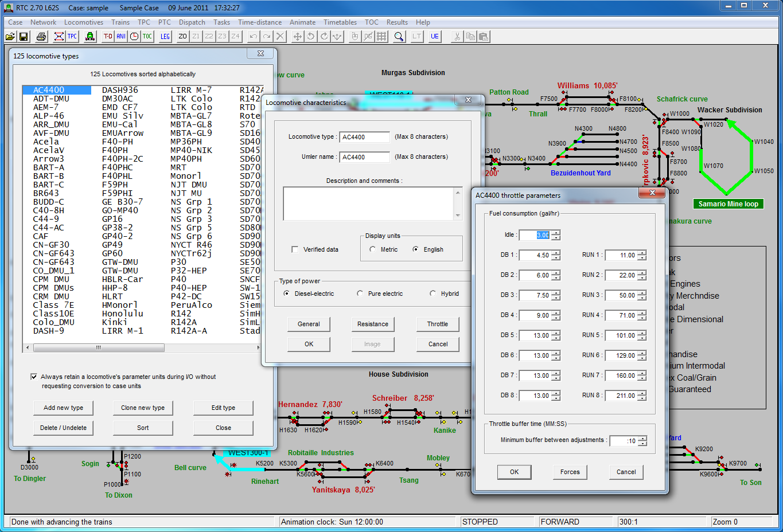783x532 pixels.
Task: Open the T-D time-distance toolbar icon
Action: click(x=108, y=37)
